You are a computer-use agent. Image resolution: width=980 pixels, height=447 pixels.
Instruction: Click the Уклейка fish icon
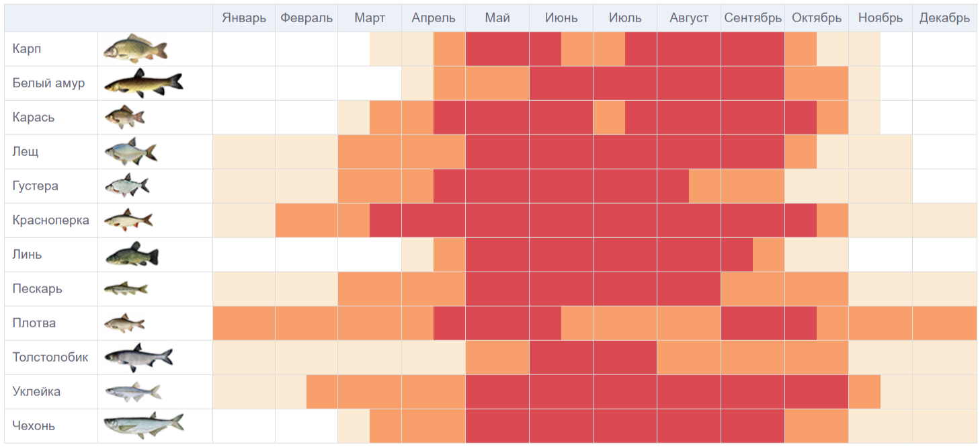(x=132, y=391)
